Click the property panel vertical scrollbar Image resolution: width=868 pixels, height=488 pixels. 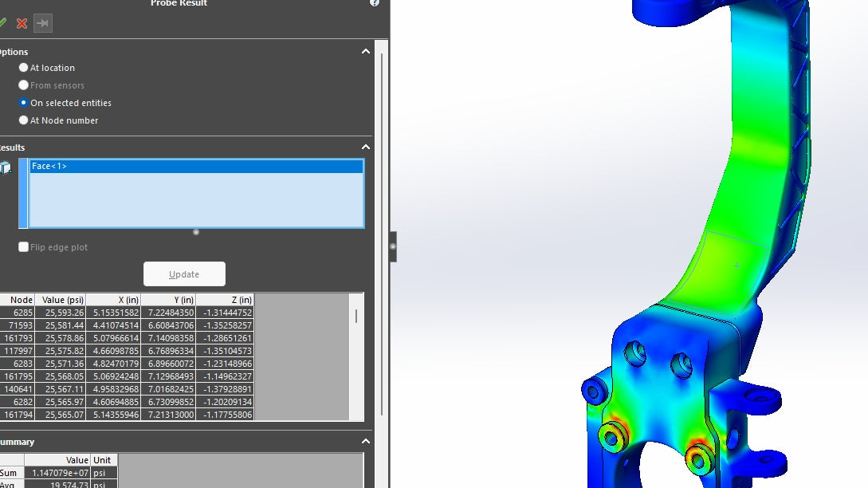click(x=382, y=233)
